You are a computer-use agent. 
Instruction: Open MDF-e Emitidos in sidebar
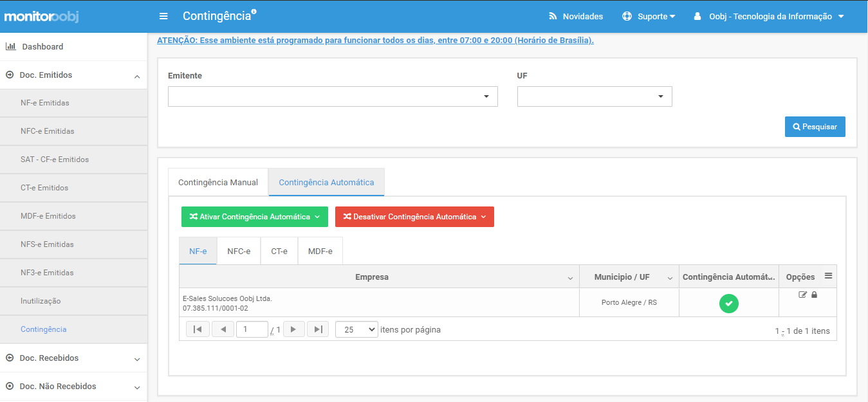[x=73, y=216]
